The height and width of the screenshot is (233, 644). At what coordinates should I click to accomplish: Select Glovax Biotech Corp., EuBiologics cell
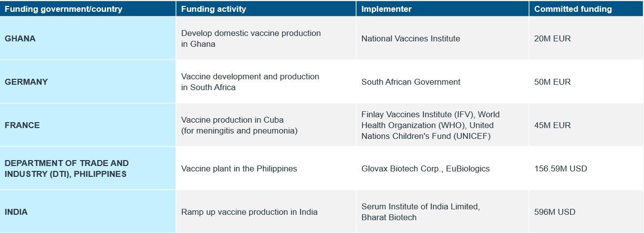pos(443,168)
